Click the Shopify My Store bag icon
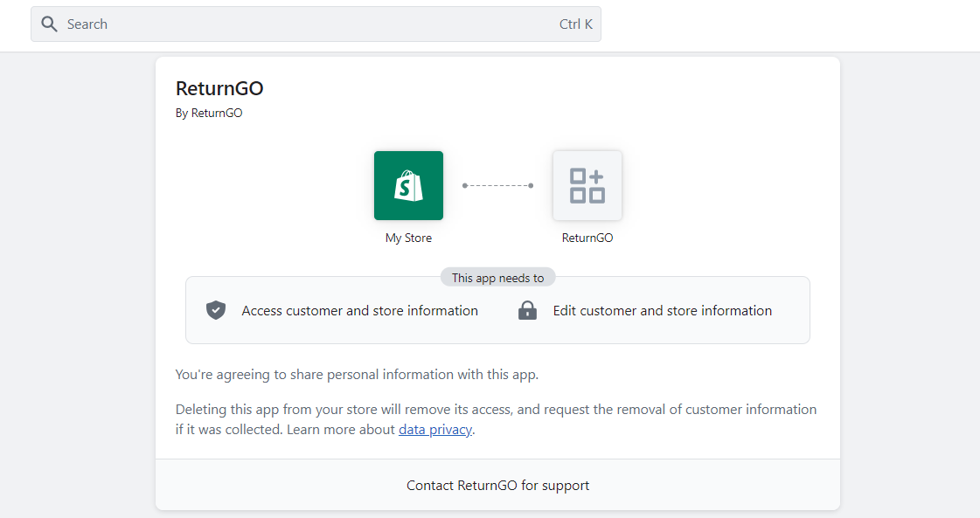980x518 pixels. coord(409,185)
